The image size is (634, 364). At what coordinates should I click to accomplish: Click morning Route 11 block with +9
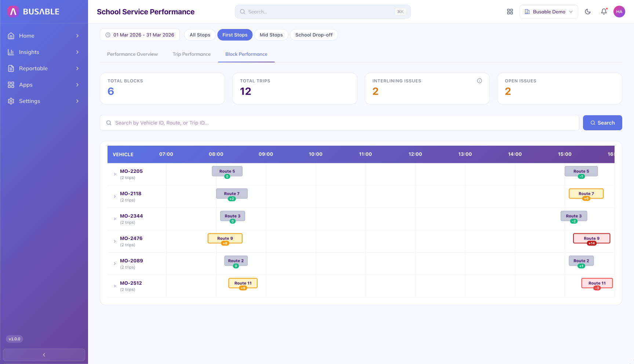pos(243,283)
